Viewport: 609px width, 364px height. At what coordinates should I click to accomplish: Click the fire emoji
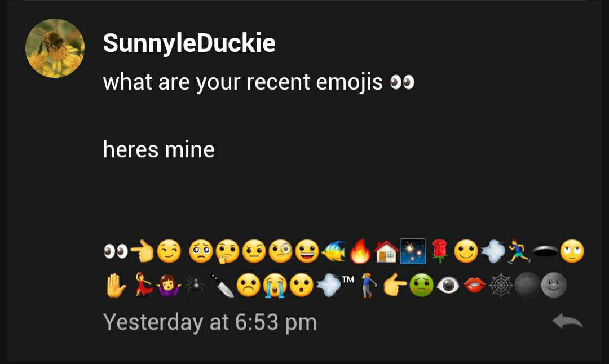coord(360,251)
